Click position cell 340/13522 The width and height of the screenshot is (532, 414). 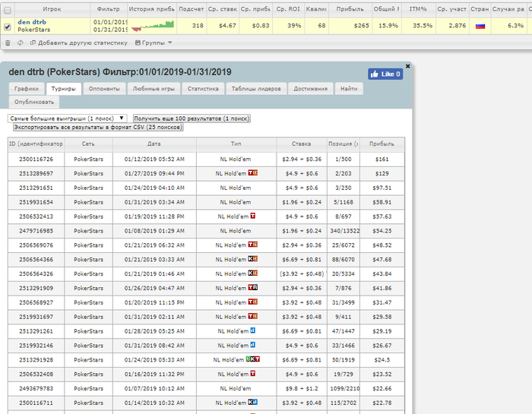[344, 231]
